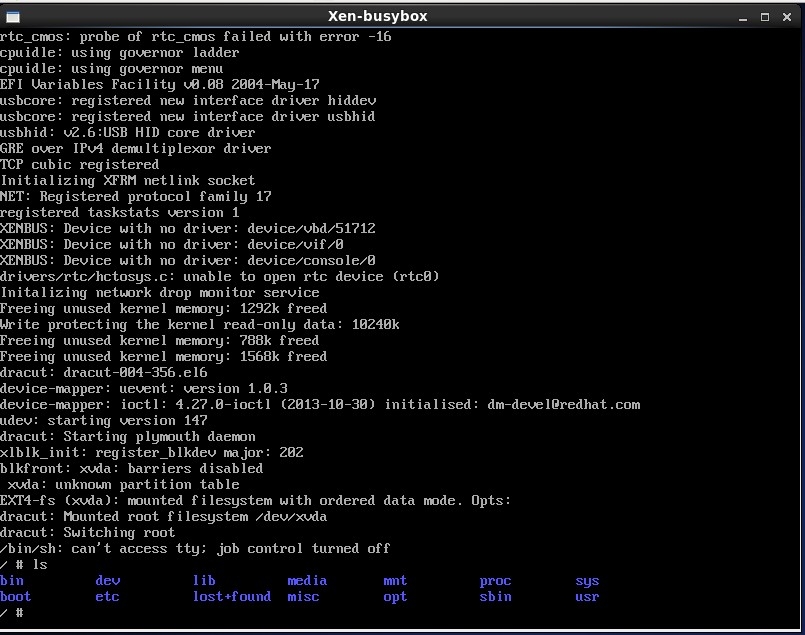
Task: Select the 'usr' directory entry
Action: (x=587, y=596)
